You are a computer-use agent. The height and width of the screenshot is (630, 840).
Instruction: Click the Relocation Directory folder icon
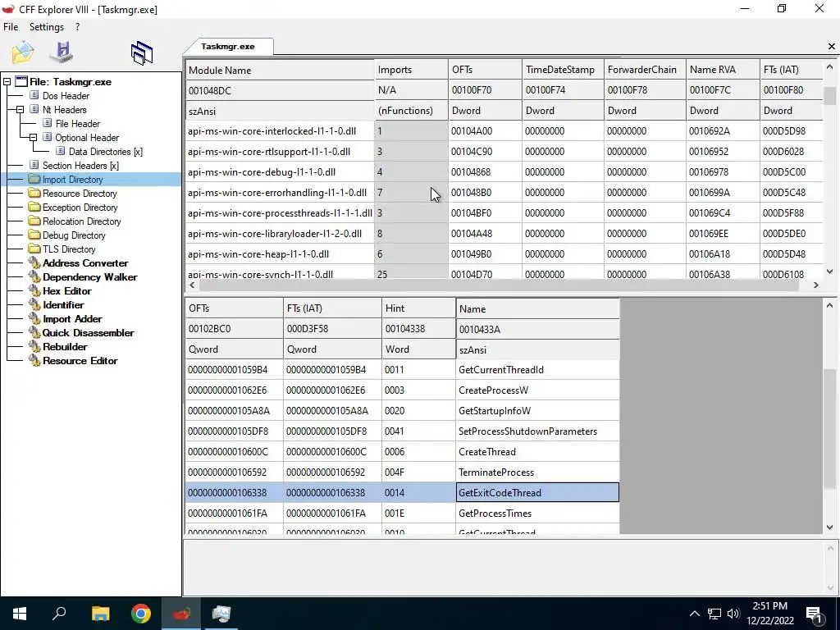[x=34, y=221]
